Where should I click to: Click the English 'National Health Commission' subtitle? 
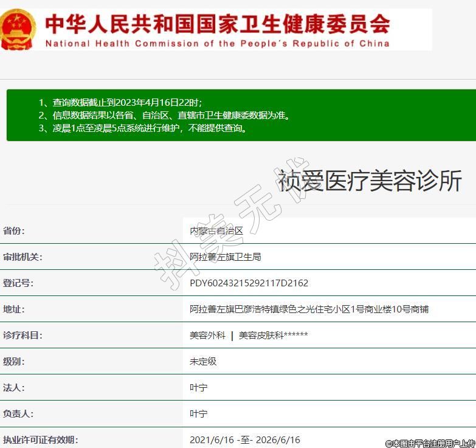tap(217, 44)
